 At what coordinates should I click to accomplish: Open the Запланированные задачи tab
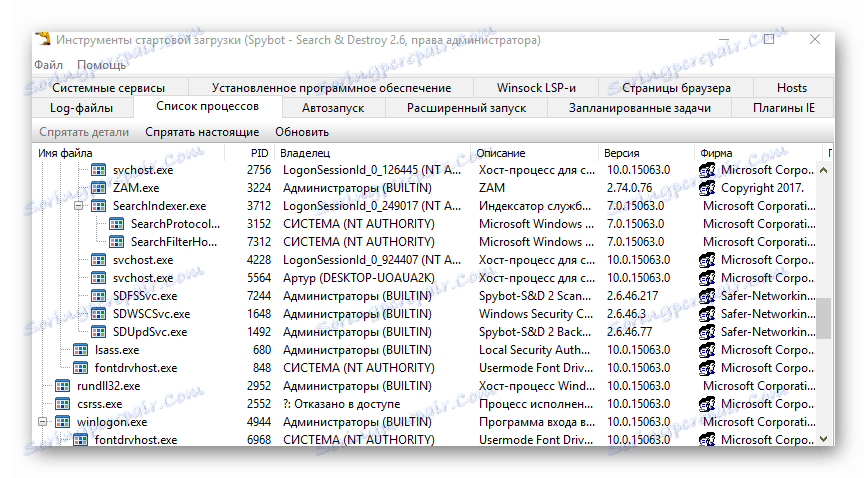coord(640,108)
